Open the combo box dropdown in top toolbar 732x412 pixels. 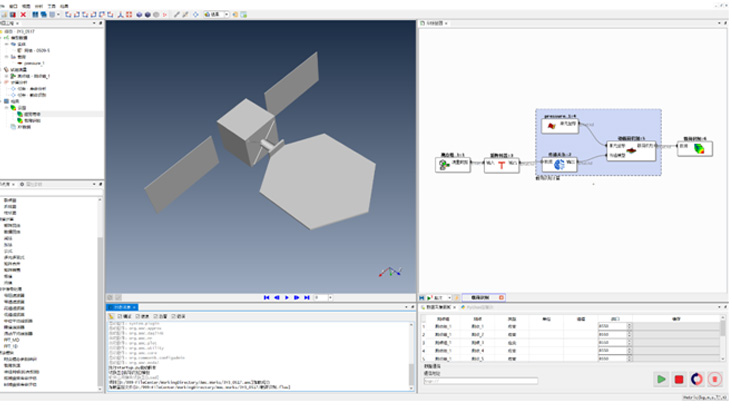click(x=226, y=15)
